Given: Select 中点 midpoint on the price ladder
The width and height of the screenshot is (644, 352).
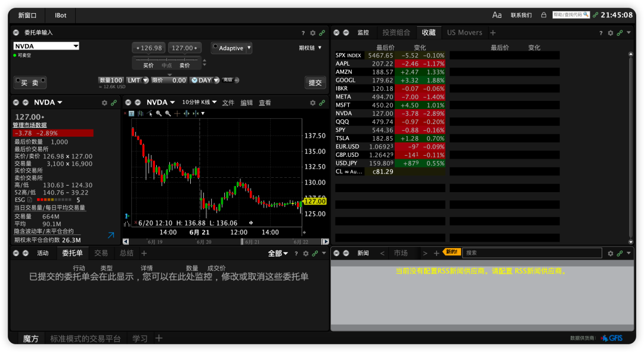Looking at the screenshot, I should [x=167, y=65].
